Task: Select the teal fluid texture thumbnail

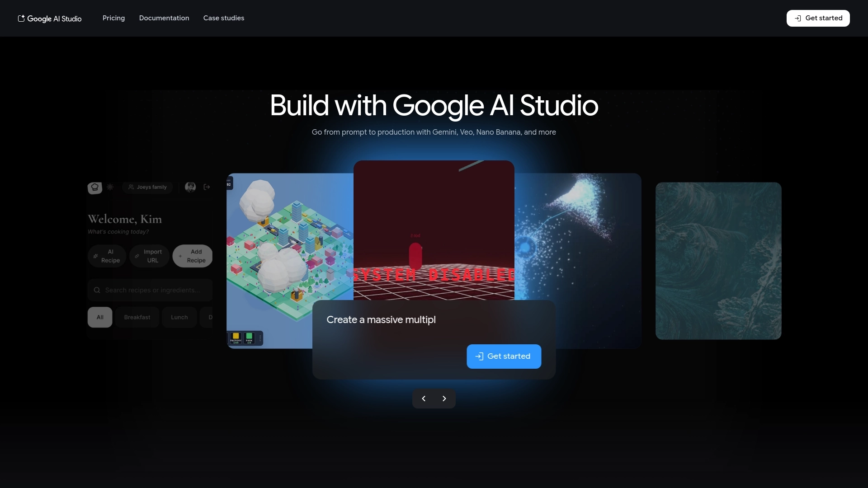Action: click(718, 261)
